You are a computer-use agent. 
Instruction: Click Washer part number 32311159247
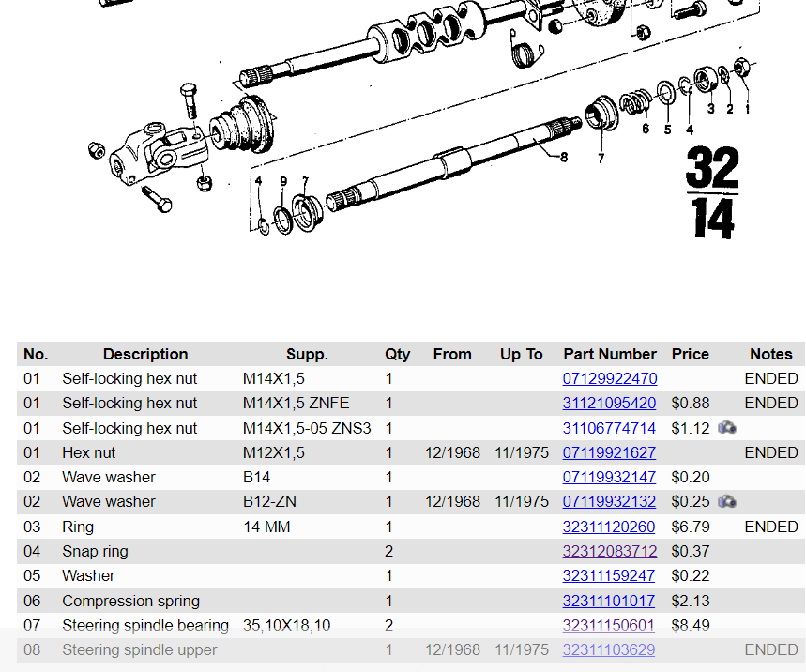pos(609,575)
